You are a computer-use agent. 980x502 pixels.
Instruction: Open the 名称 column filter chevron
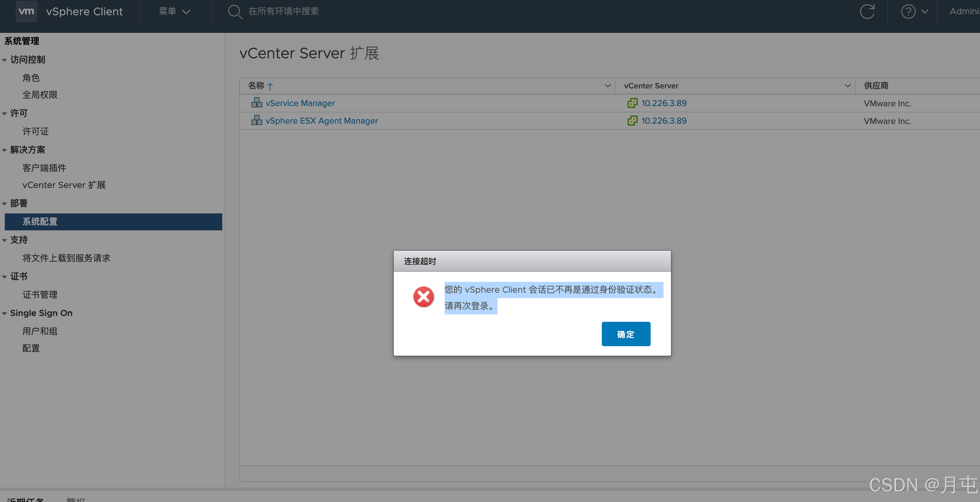[x=608, y=86]
